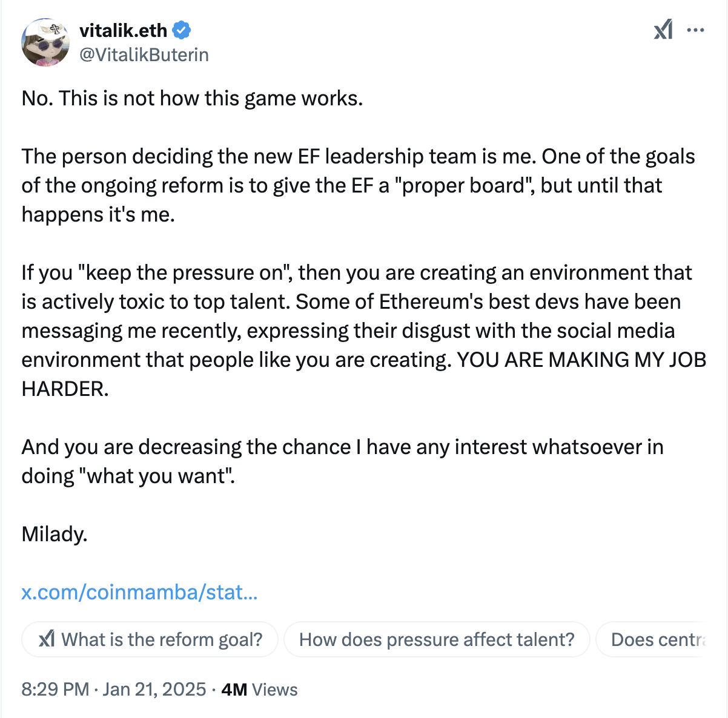Click paragraph starting "The person deciding"

tap(359, 185)
